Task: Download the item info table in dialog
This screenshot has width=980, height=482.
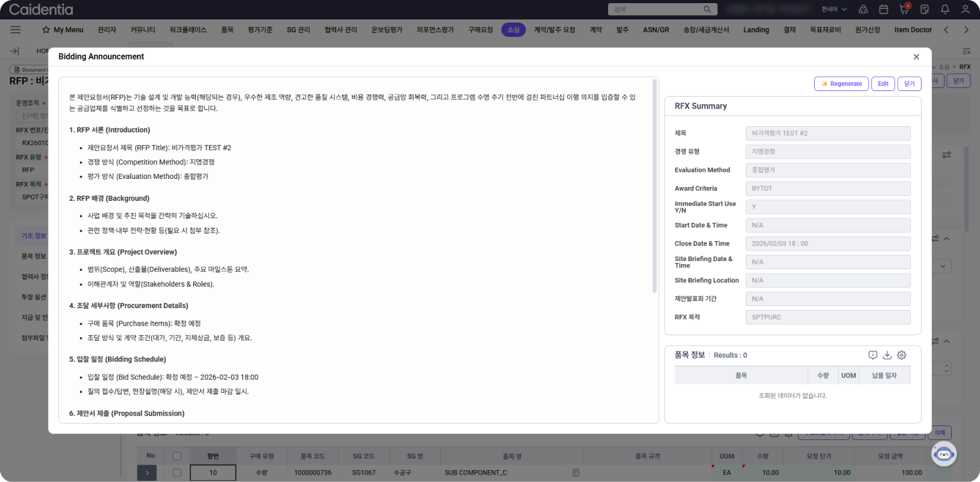Action: pyautogui.click(x=887, y=355)
